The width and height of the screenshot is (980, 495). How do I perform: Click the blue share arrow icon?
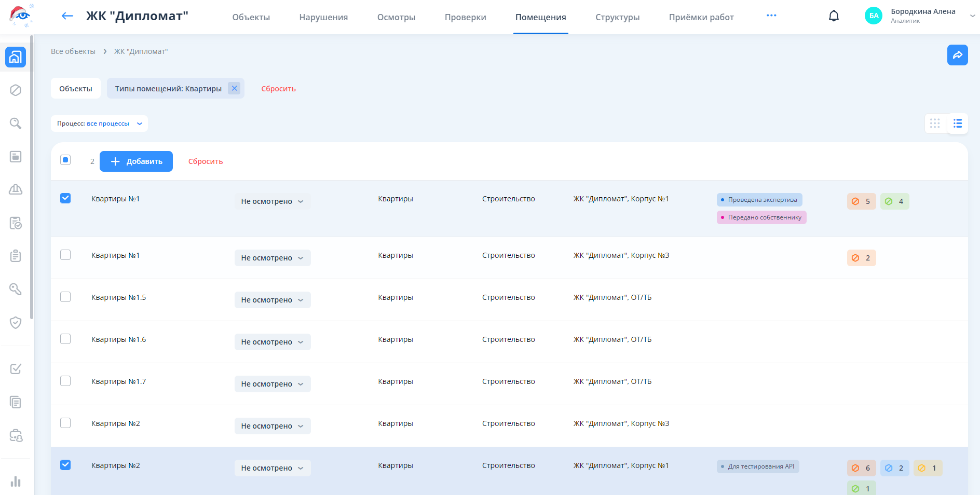pyautogui.click(x=957, y=55)
